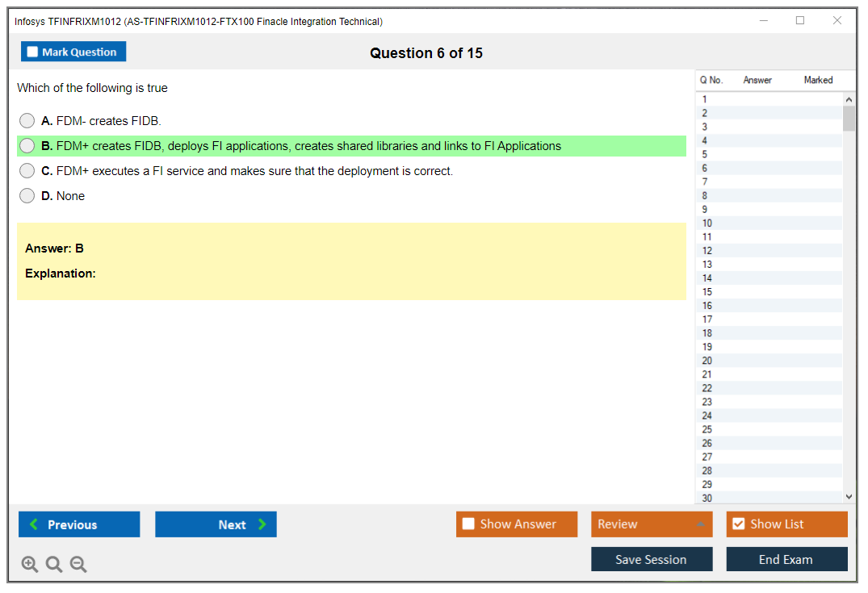Jump to question 15 in the list

coord(707,292)
